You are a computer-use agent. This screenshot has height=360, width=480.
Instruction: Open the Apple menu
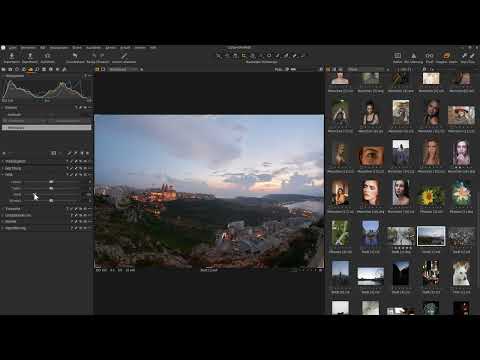click(x=3, y=48)
